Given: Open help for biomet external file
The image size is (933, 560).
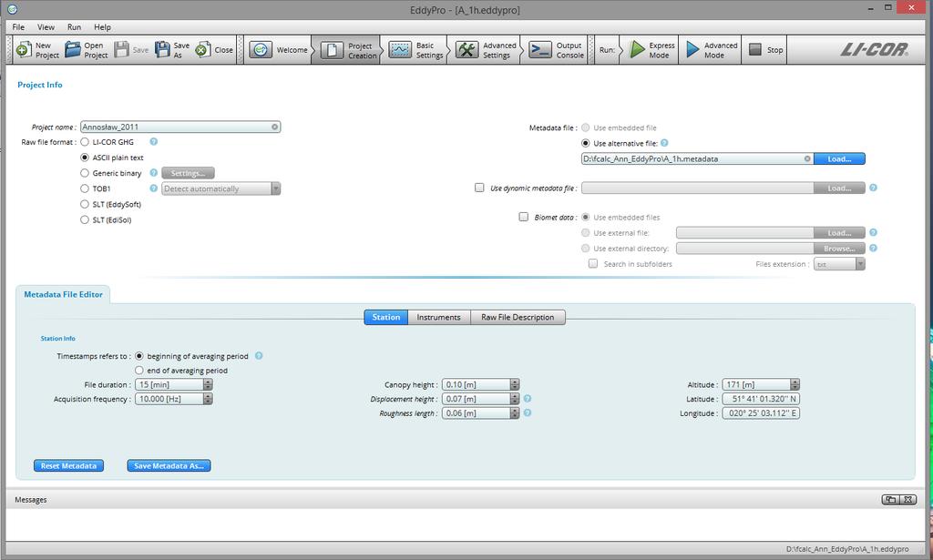Looking at the screenshot, I should coord(873,232).
